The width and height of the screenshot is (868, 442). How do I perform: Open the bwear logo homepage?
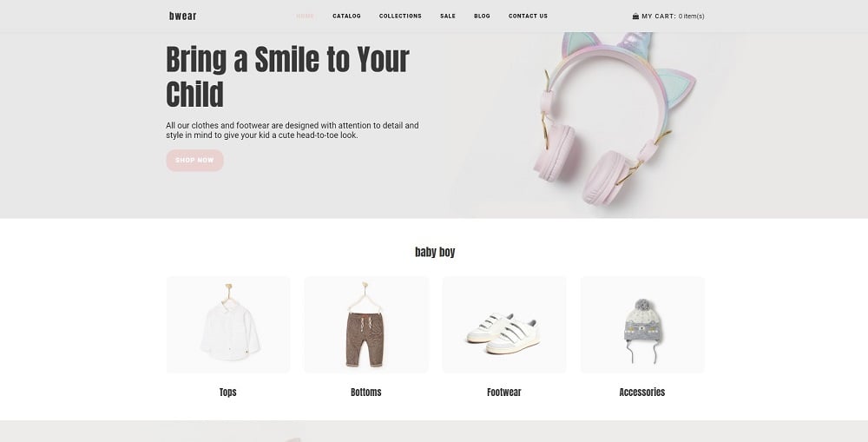coord(182,16)
